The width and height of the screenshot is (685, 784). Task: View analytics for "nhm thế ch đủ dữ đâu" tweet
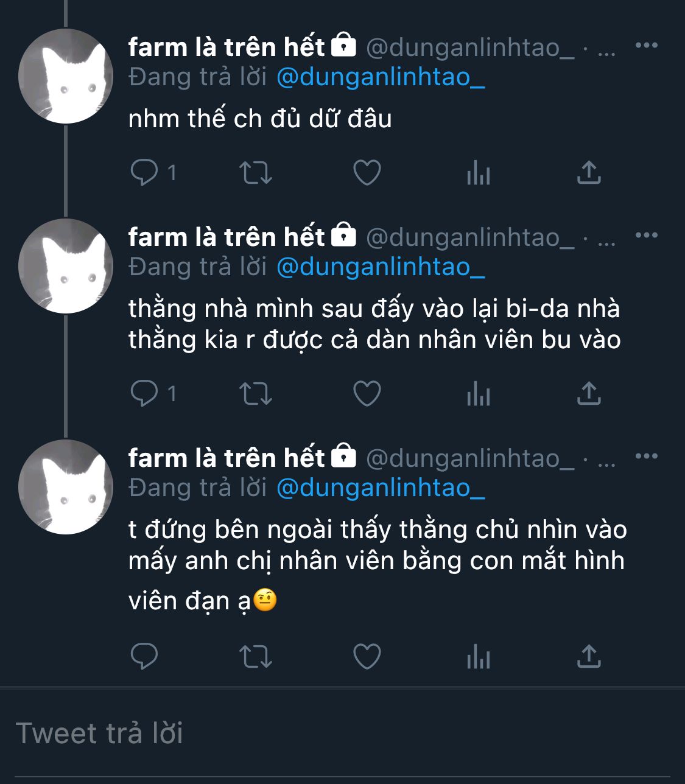pyautogui.click(x=478, y=173)
